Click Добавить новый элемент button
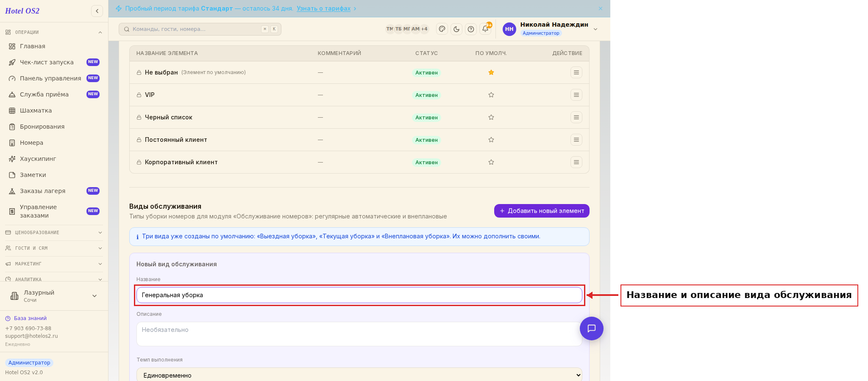 point(542,211)
